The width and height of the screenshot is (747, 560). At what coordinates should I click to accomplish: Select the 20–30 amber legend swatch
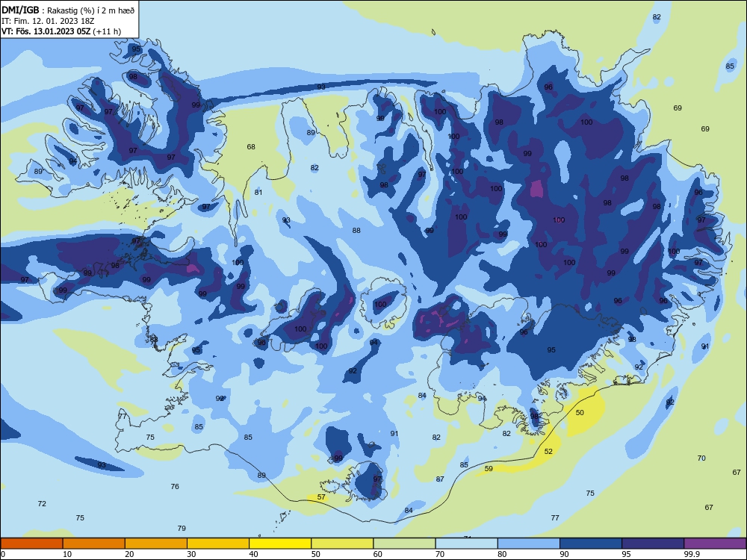pos(156,544)
